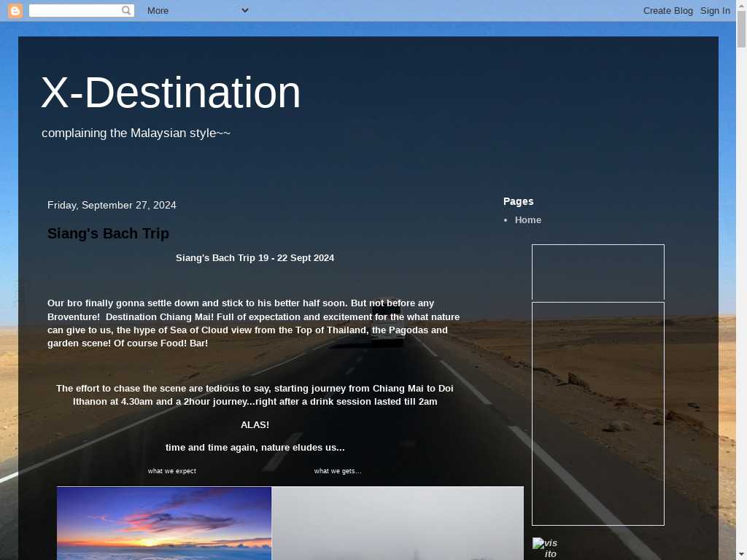This screenshot has height=560, width=747.
Task: Click the tall empty sidebar widget box
Action: point(597,413)
